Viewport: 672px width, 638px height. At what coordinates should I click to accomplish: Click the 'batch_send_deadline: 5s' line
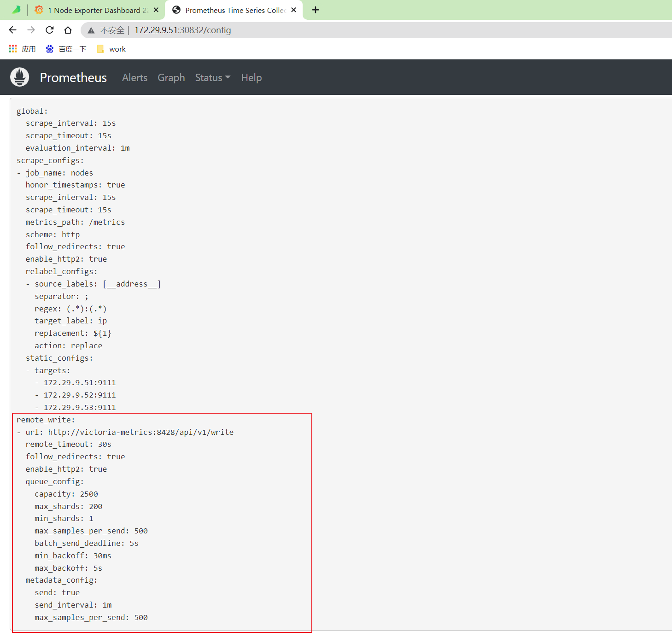coord(87,543)
